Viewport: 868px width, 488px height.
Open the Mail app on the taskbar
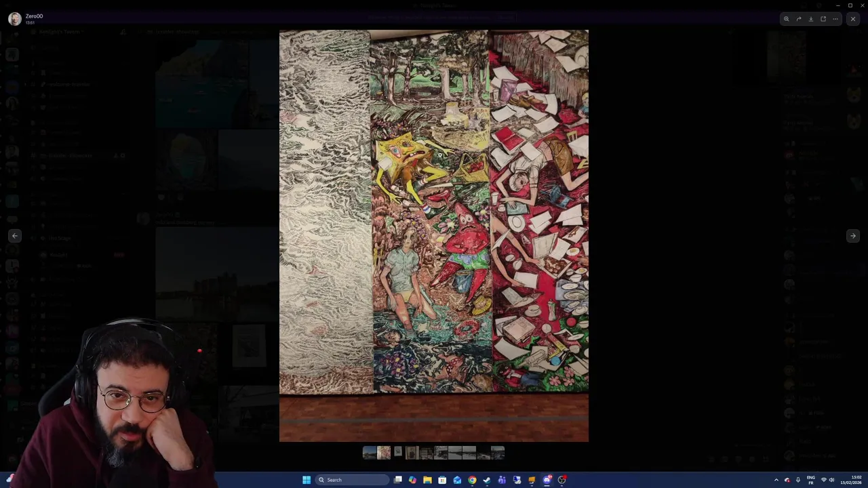457,480
